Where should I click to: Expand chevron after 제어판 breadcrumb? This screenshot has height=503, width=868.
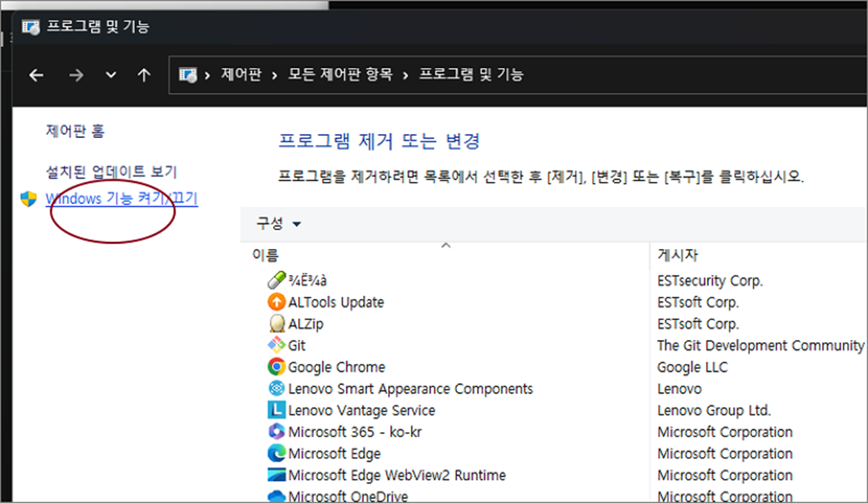click(275, 75)
